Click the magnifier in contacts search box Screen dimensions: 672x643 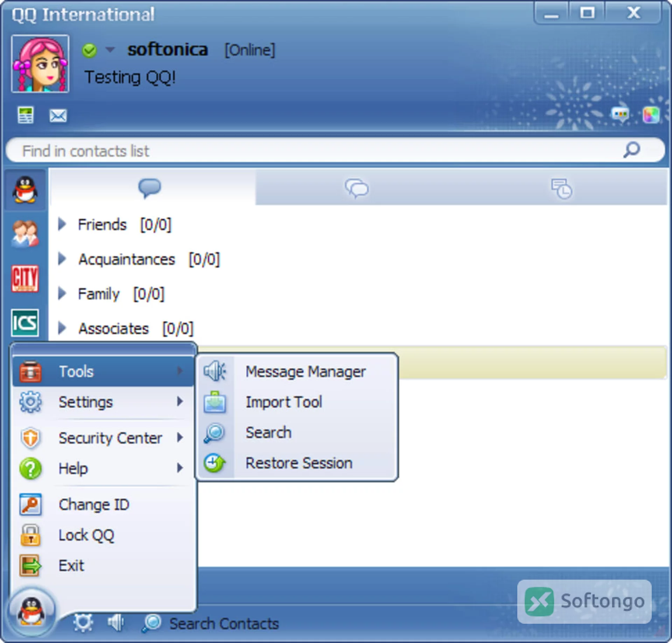(632, 150)
